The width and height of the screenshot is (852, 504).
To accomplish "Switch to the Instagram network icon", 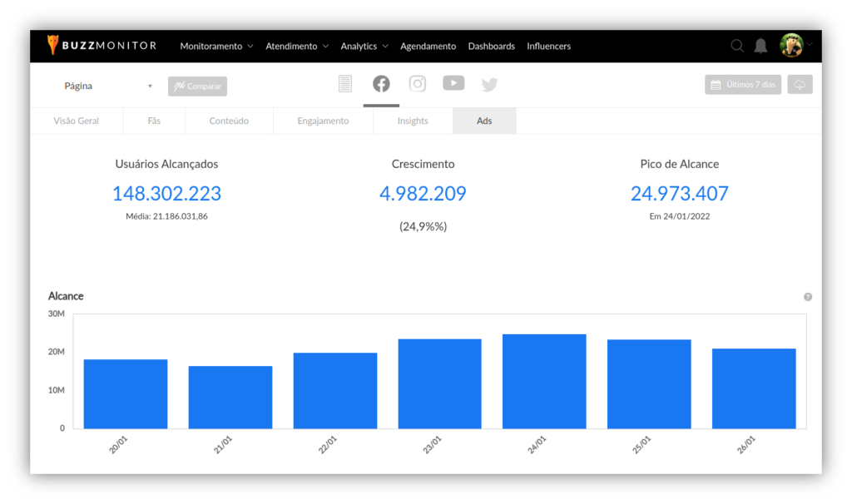I will (418, 84).
